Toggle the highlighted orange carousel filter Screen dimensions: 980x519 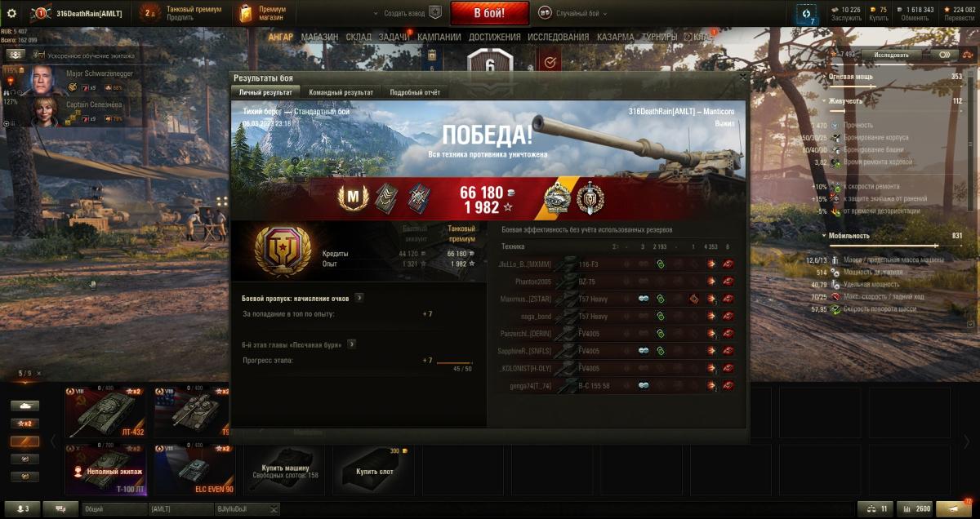24,441
